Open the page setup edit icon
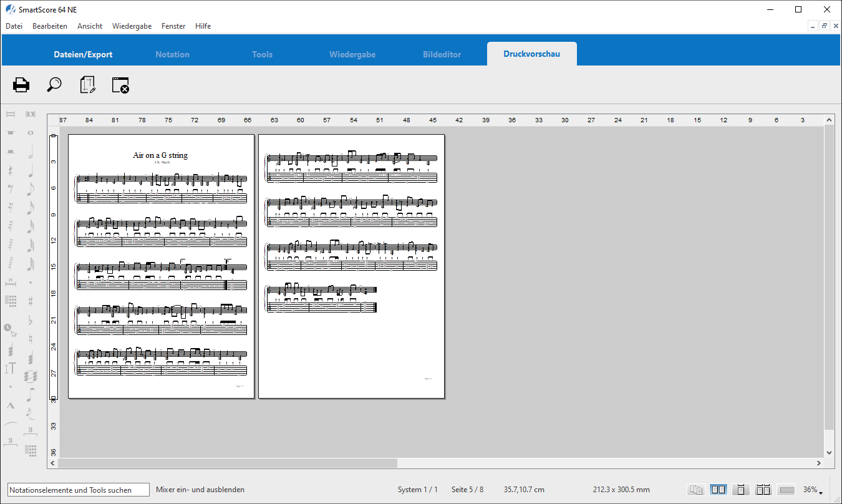Image resolution: width=842 pixels, height=504 pixels. [88, 85]
